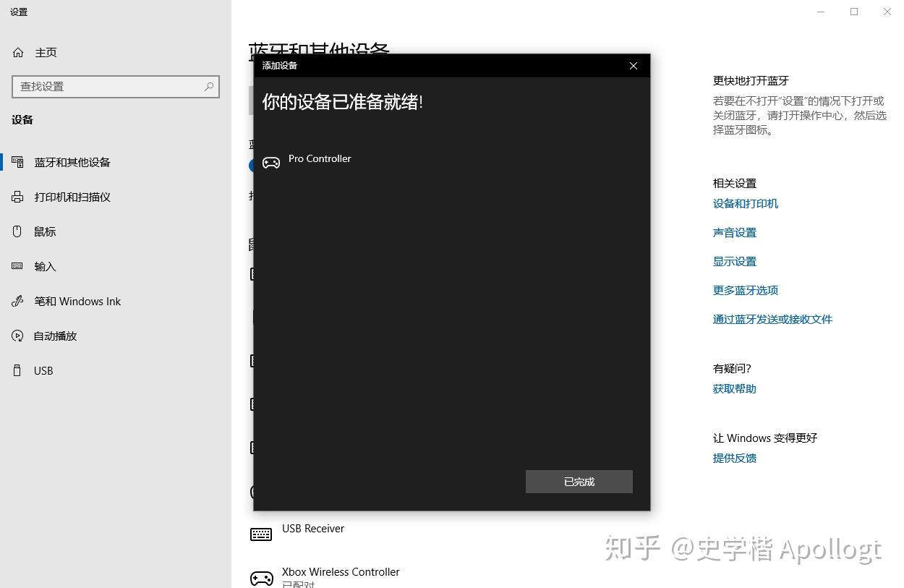Click the keyboard icon next to USB Receiver
Screen dimensions: 904x588
(x=261, y=534)
